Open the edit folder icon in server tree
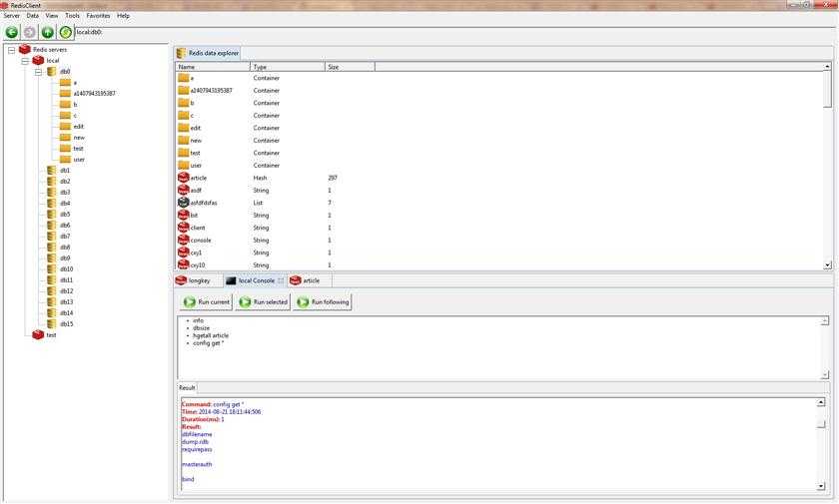Screen dimensions: 839x504 (65, 126)
